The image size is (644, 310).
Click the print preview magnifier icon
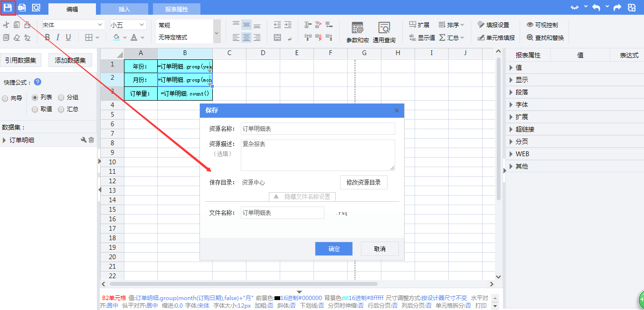click(36, 8)
